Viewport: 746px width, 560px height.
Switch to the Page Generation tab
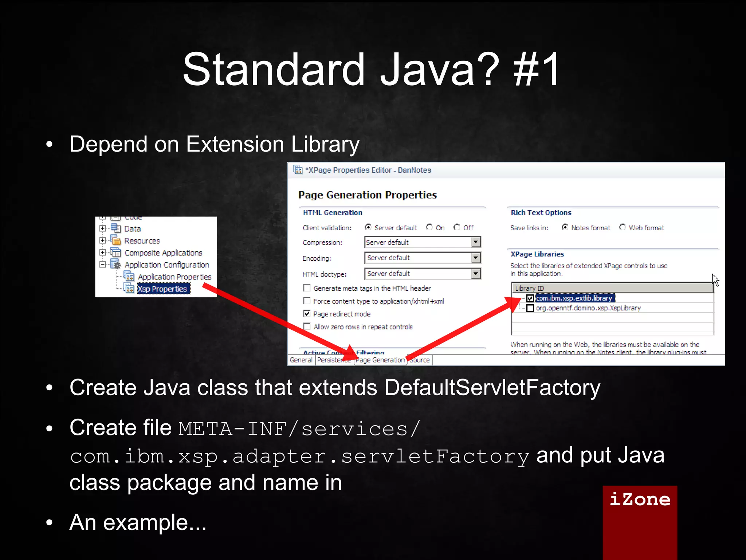point(380,360)
